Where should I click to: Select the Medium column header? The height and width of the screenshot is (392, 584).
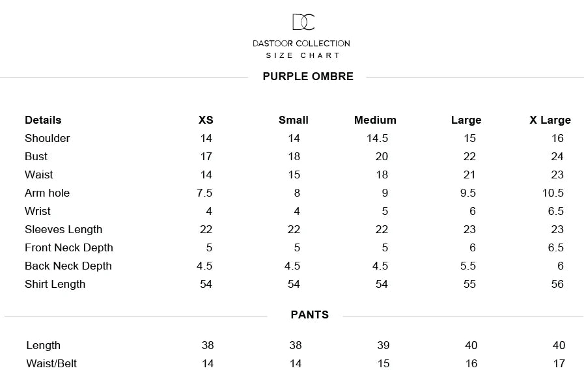tap(375, 120)
